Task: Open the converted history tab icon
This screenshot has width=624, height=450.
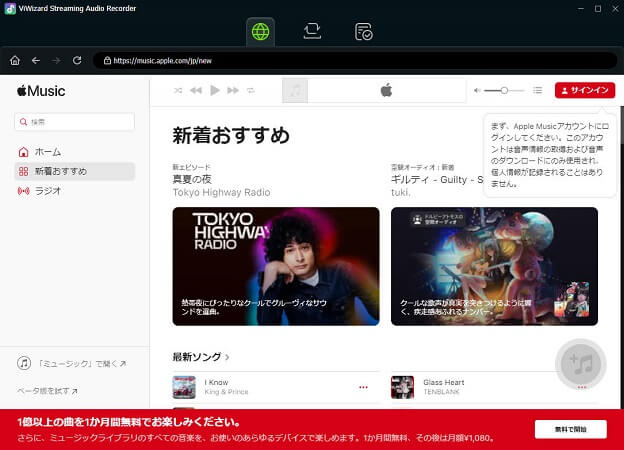Action: click(x=363, y=32)
